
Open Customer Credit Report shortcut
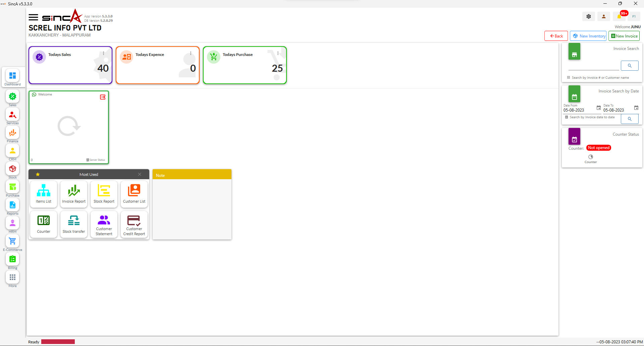click(134, 224)
